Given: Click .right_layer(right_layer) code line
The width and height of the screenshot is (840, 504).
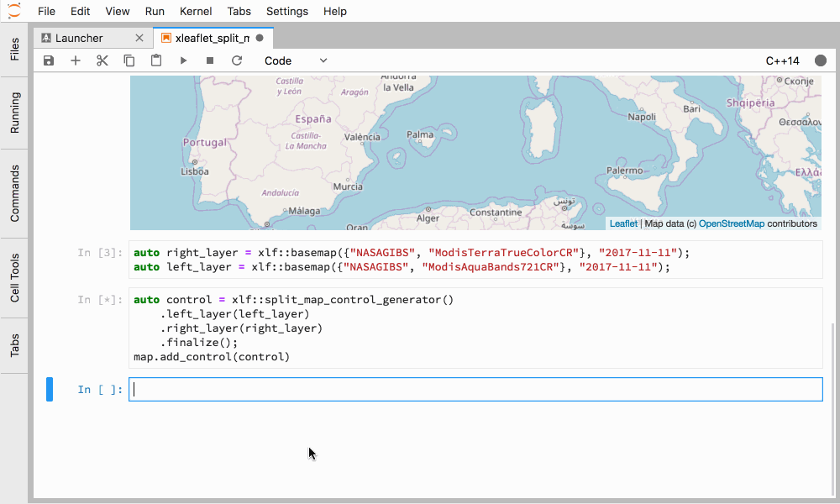Looking at the screenshot, I should pyautogui.click(x=241, y=328).
